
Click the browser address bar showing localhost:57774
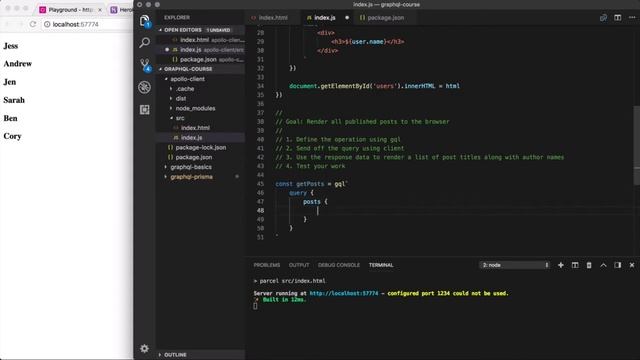click(88, 24)
